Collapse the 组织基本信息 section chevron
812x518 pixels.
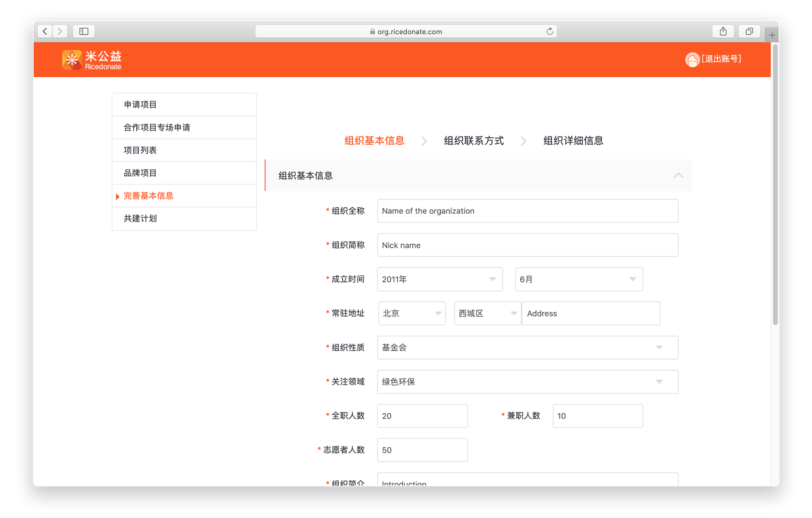click(x=678, y=175)
